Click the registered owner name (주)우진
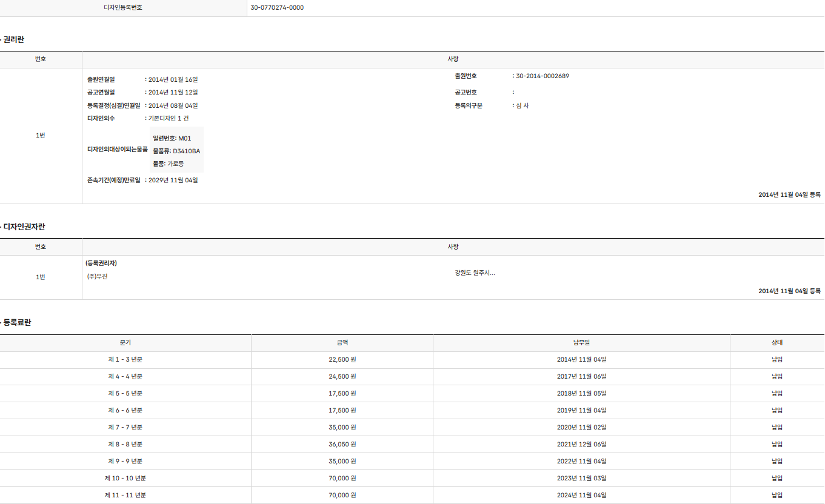The height and width of the screenshot is (504, 825). pyautogui.click(x=98, y=277)
